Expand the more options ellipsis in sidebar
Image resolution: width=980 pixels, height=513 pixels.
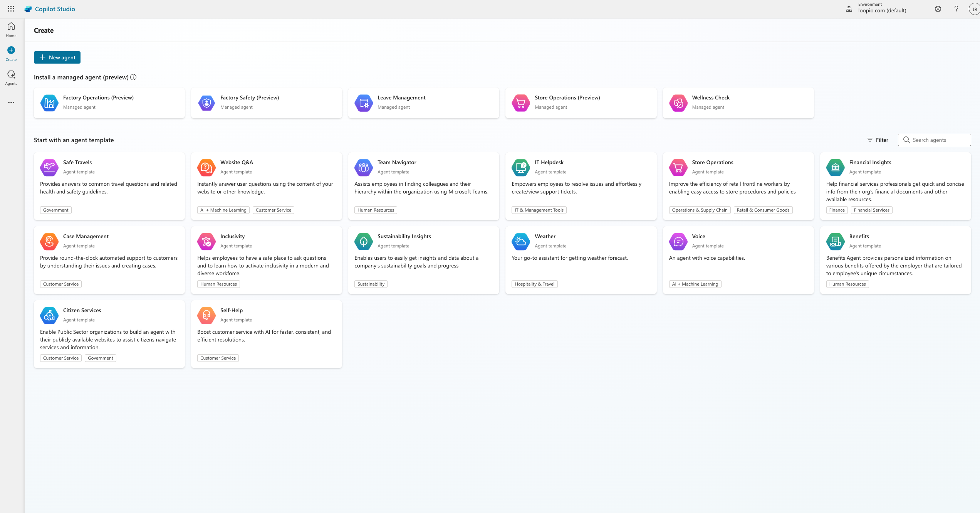pyautogui.click(x=11, y=103)
